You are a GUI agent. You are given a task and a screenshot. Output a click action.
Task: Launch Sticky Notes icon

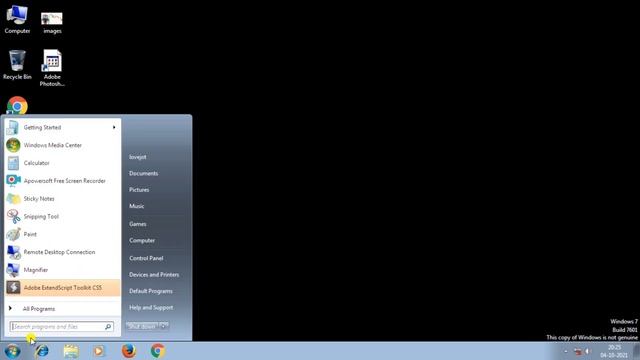click(13, 198)
